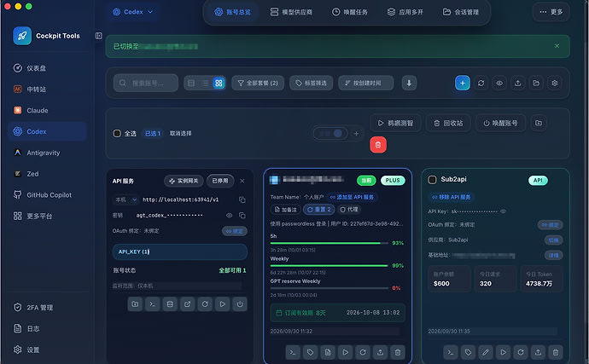Reveal the agt_codex secret with eye icon
This screenshot has width=589, height=364.
[229, 216]
